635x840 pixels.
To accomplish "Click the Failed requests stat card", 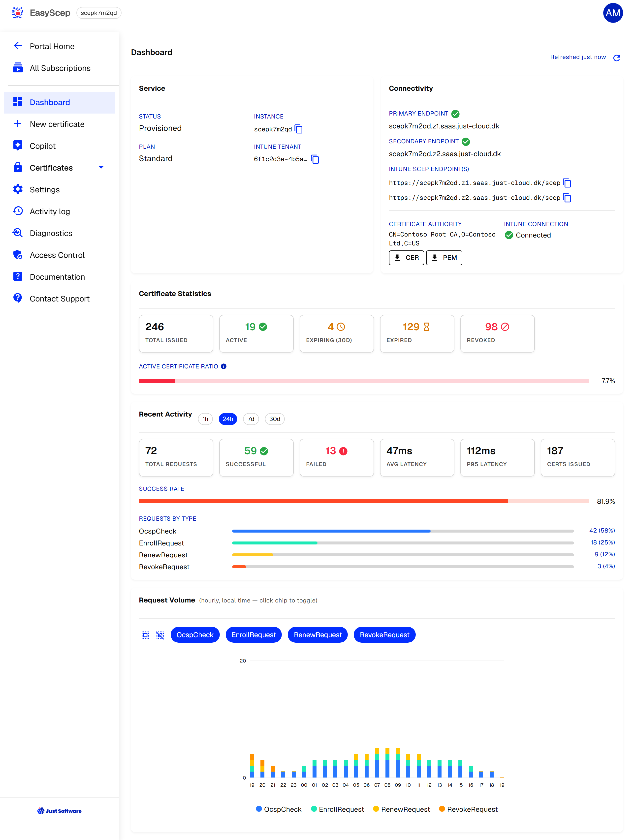I will point(337,458).
